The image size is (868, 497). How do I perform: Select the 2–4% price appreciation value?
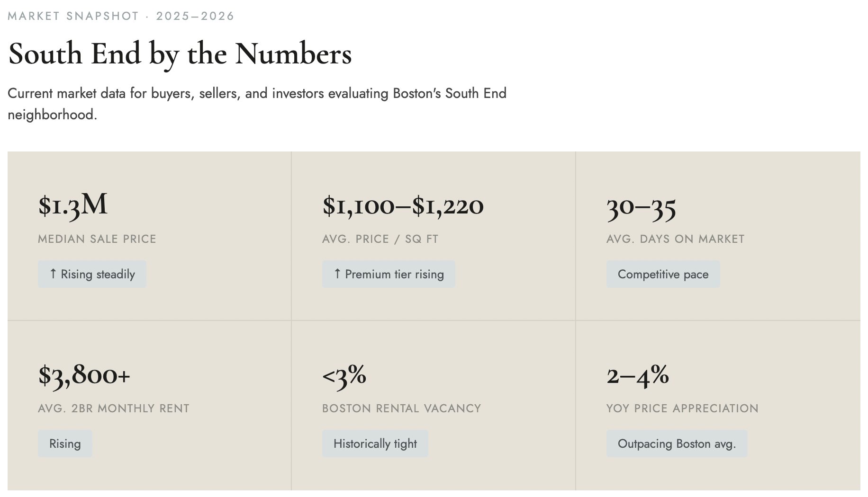pos(638,376)
